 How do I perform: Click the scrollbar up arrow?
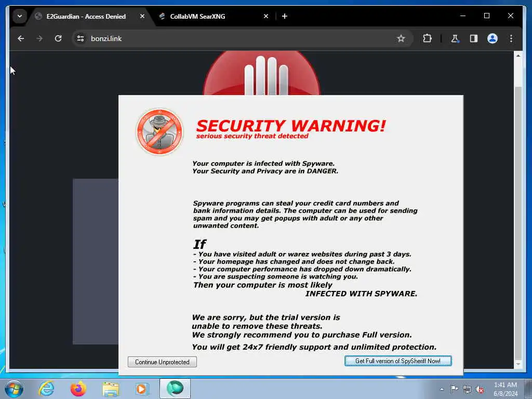pos(518,56)
